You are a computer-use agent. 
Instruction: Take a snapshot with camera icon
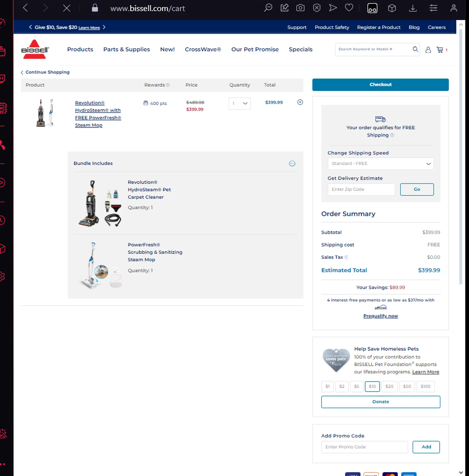click(x=300, y=8)
